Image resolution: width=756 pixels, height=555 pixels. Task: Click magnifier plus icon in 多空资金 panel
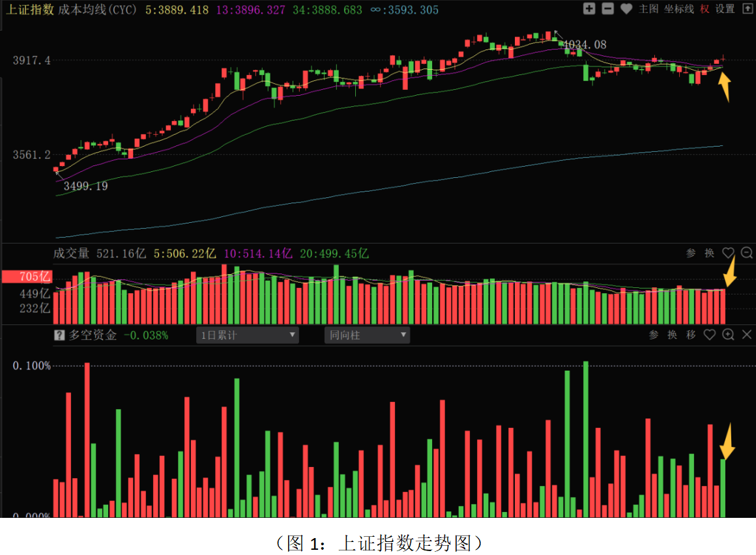coord(728,335)
